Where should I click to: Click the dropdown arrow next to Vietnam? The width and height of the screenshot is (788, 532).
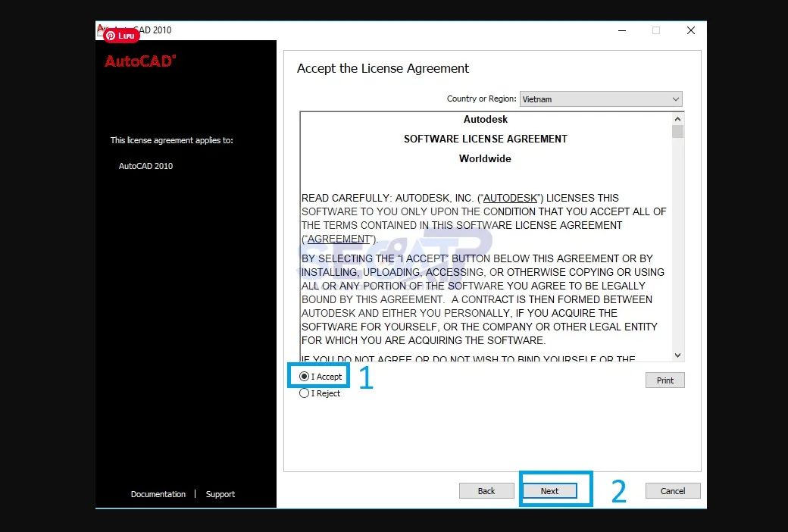(x=677, y=99)
